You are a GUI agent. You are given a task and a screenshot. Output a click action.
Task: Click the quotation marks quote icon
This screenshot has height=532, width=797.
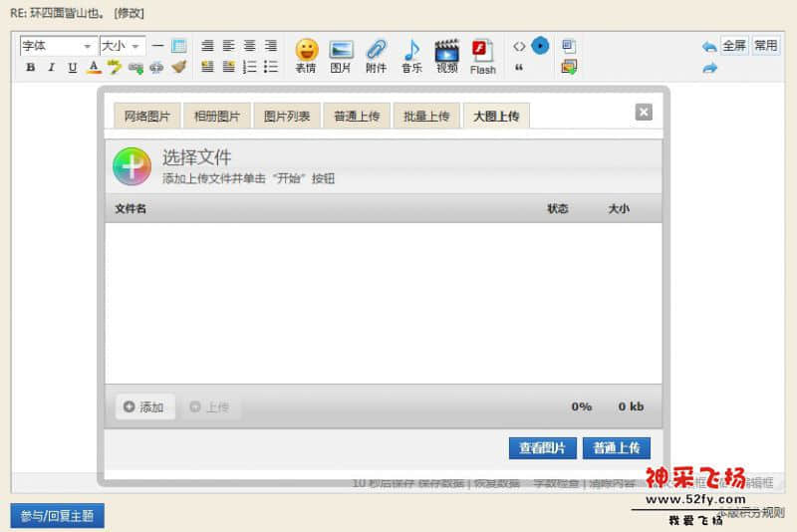coord(519,67)
